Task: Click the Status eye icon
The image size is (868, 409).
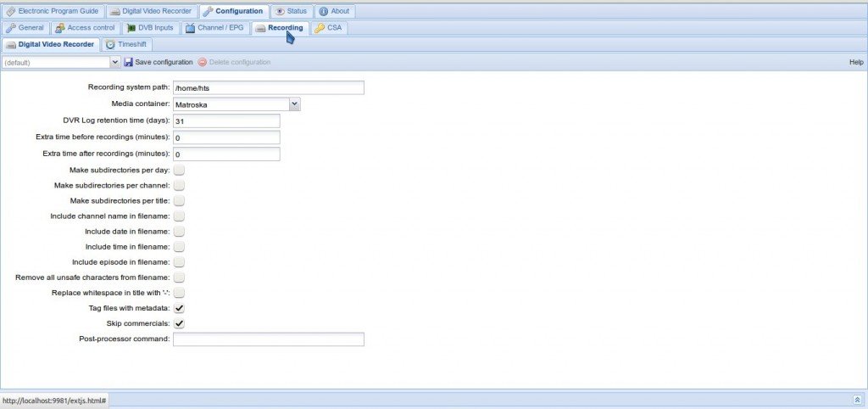Action: tap(280, 11)
